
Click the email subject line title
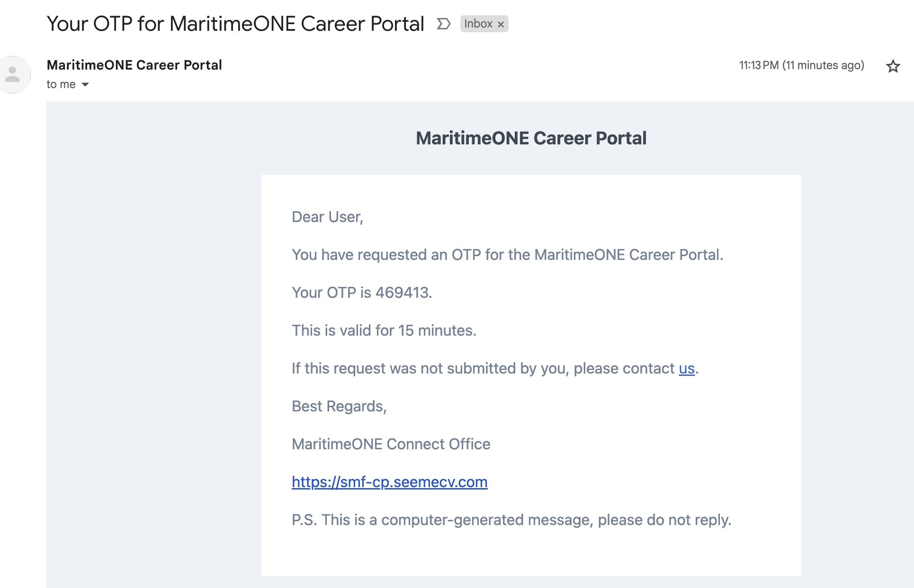(x=235, y=24)
